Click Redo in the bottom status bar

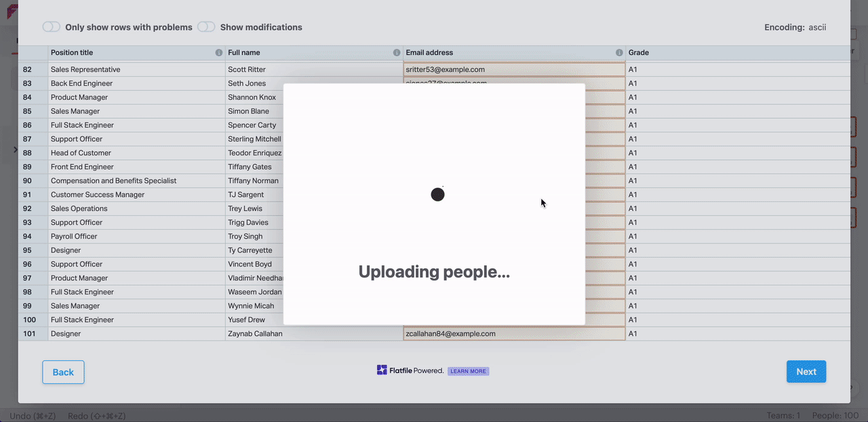click(96, 416)
